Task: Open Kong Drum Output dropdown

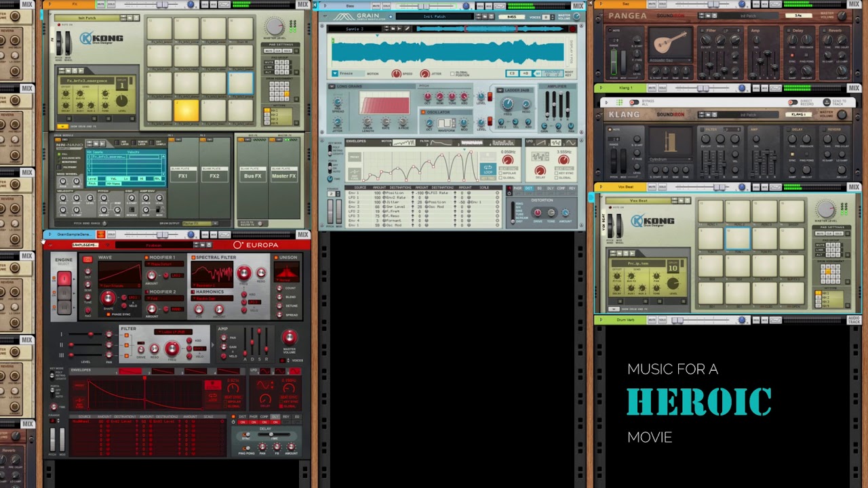Action: pos(200,224)
